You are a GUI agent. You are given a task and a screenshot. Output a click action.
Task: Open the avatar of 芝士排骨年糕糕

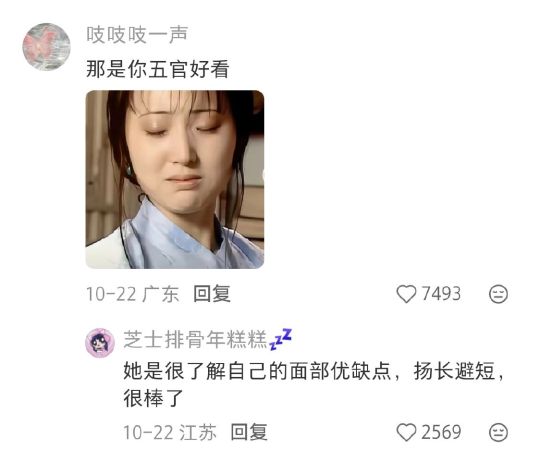(100, 343)
